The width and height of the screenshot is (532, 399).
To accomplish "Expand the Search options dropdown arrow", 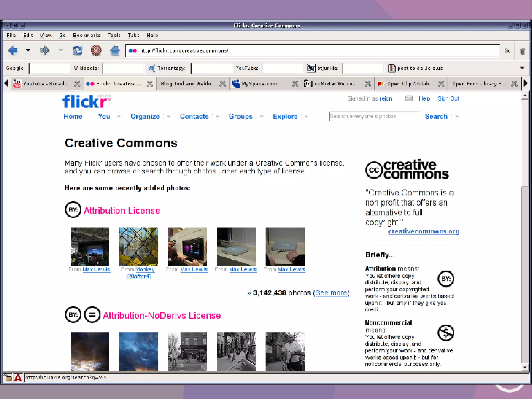I will pyautogui.click(x=457, y=116).
